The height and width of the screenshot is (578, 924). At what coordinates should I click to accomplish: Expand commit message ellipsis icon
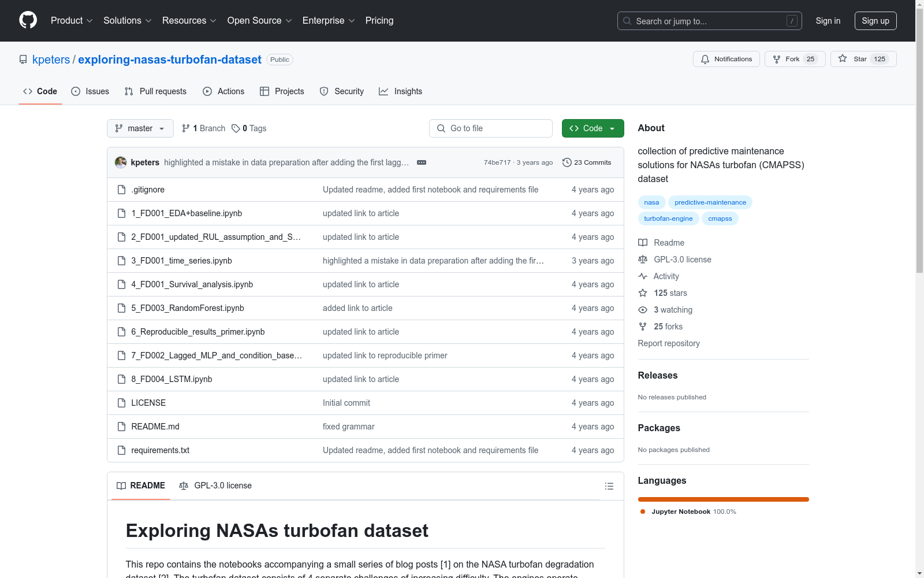(422, 162)
